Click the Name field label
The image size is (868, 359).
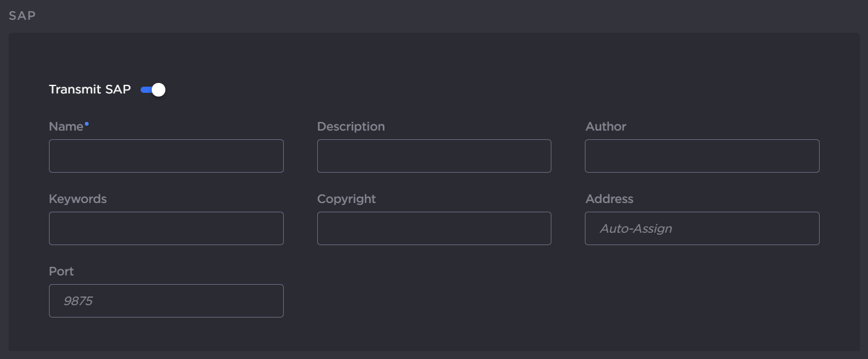[x=66, y=127]
